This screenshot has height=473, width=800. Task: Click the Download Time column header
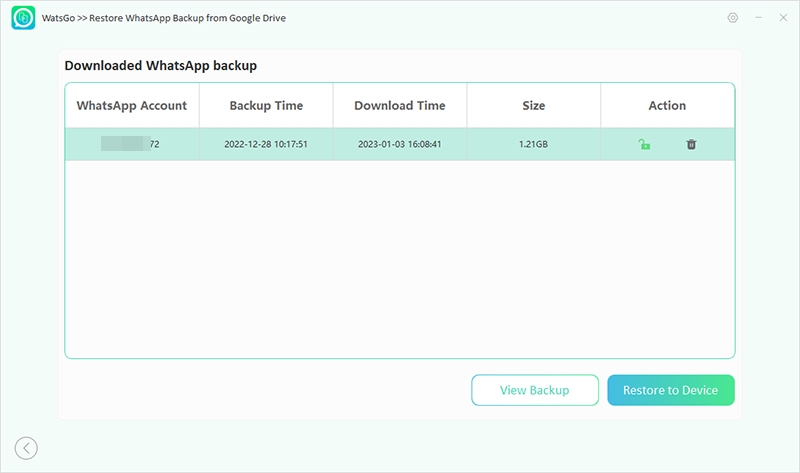(400, 105)
